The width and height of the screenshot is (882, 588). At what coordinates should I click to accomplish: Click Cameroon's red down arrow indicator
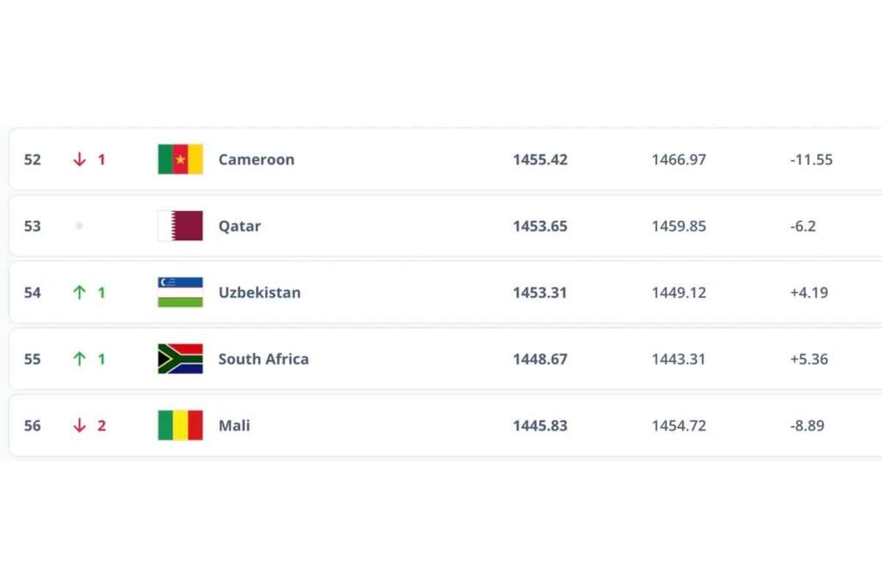(x=79, y=159)
